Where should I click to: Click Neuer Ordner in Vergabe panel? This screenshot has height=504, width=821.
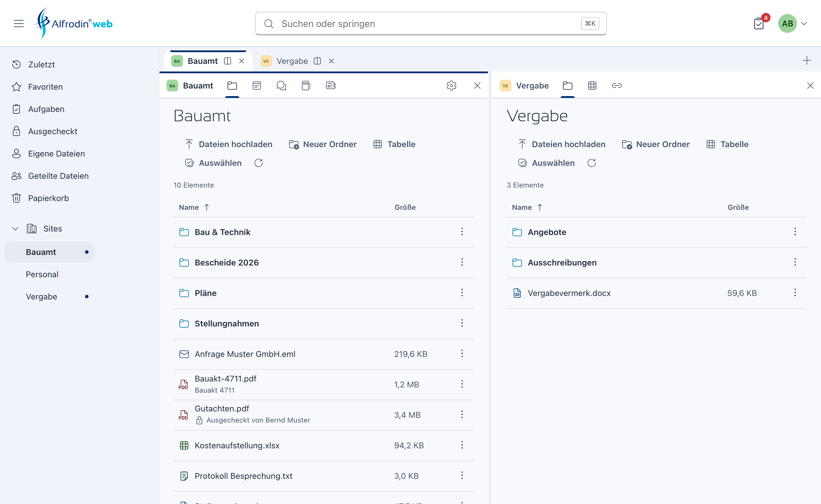[x=656, y=144]
